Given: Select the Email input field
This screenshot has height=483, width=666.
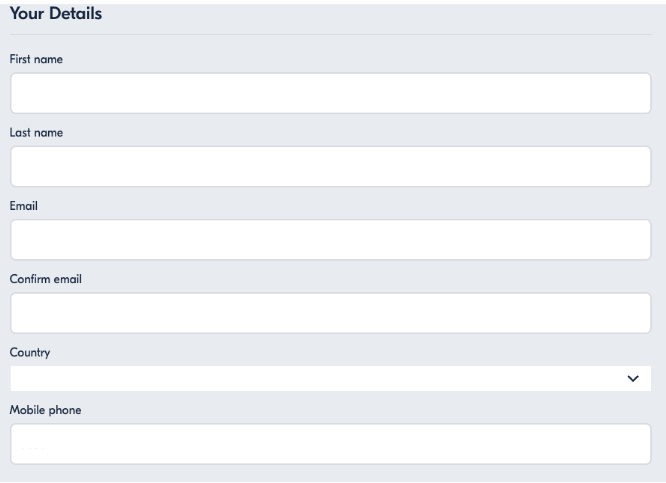Looking at the screenshot, I should tap(330, 240).
